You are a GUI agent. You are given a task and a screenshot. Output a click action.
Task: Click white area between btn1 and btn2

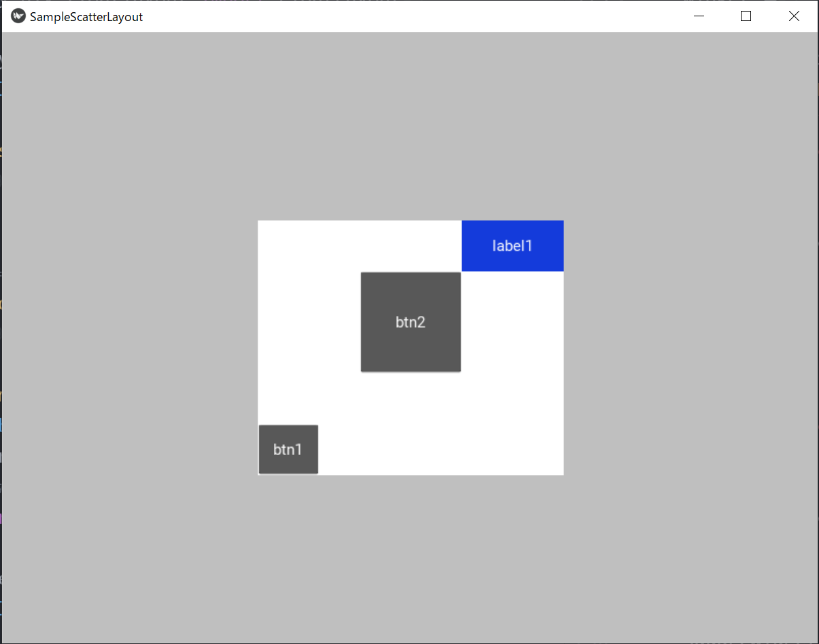point(340,399)
